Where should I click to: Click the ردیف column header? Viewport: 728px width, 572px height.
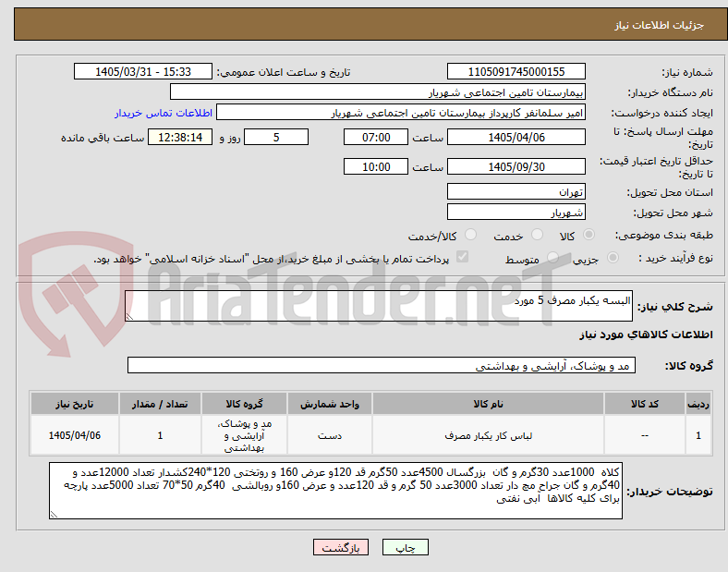tap(698, 404)
